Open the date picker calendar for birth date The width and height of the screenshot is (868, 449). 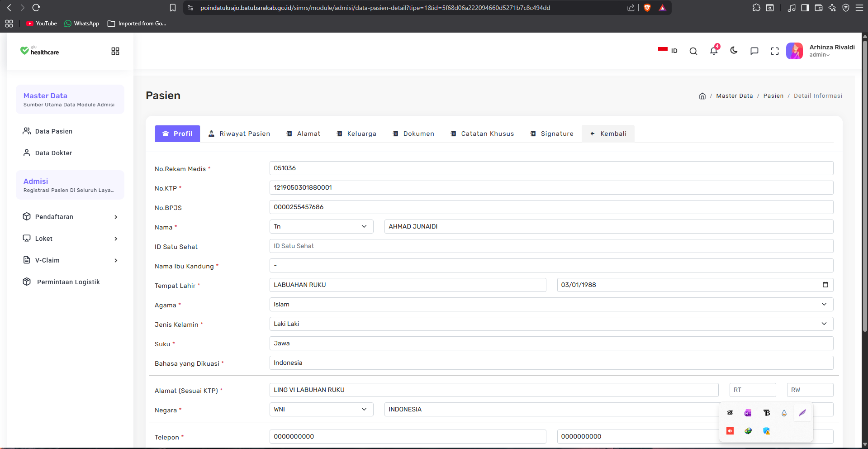coord(825,285)
